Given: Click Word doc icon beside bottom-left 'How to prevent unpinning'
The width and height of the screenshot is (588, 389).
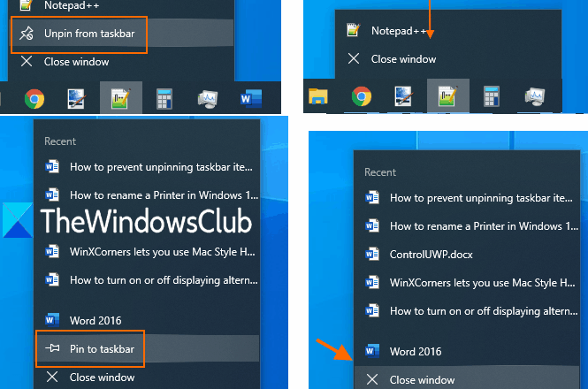Looking at the screenshot, I should pos(52,166).
